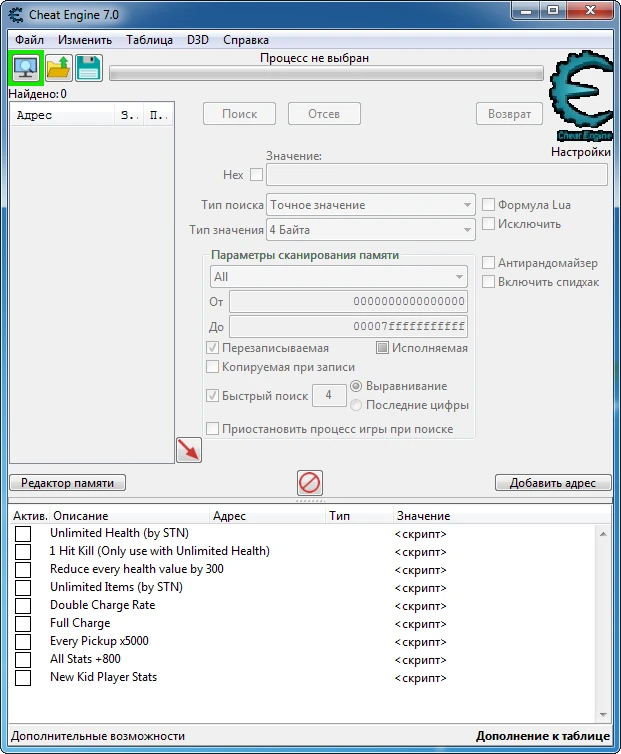Image resolution: width=621 pixels, height=754 pixels.
Task: Click Актив. column header
Action: tap(30, 516)
